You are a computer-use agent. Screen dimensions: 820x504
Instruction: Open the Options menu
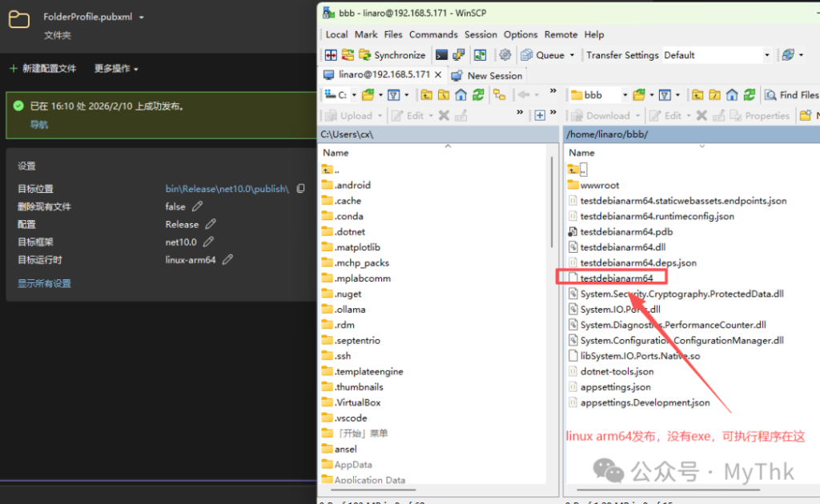(x=521, y=34)
